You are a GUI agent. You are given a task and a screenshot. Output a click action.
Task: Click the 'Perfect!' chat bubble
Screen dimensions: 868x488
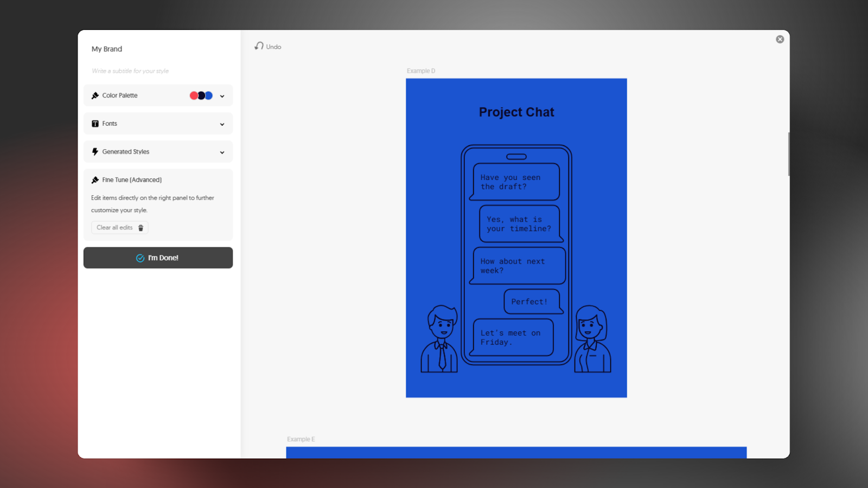tap(529, 301)
